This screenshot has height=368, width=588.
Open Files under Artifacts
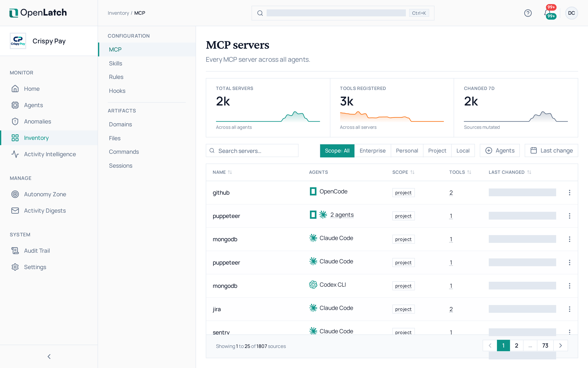point(147,138)
